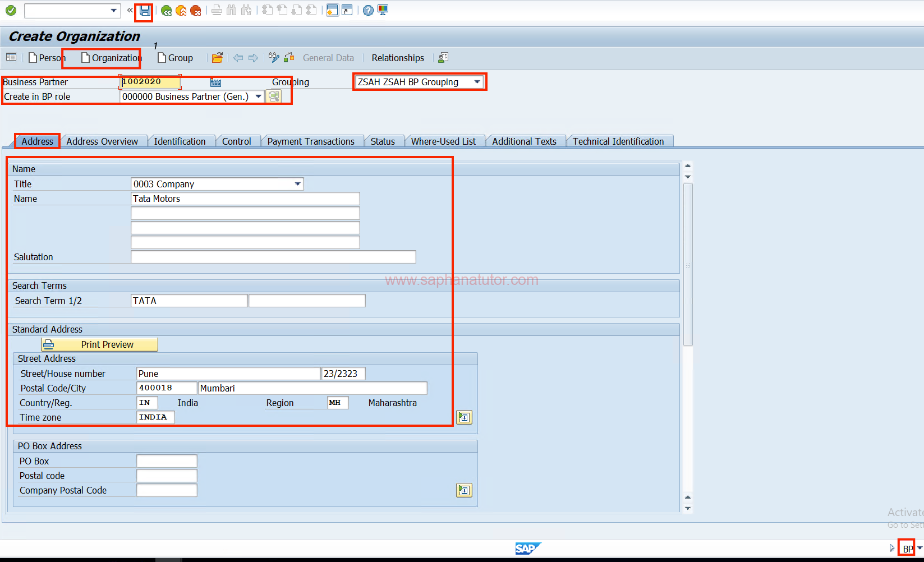Image resolution: width=924 pixels, height=562 pixels.
Task: Switch to the Address Overview tab
Action: 102,141
